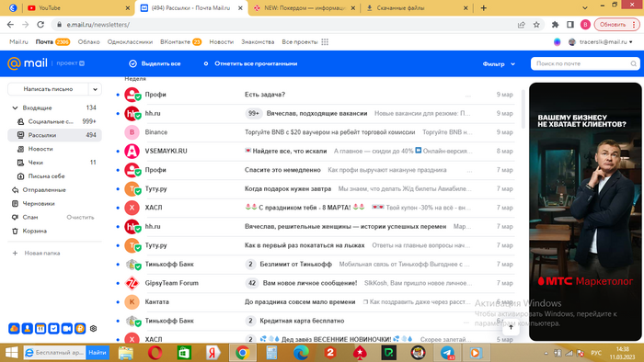Screen dimensions: 644x362
Task: Reload the page in the browser
Action: 40,25
